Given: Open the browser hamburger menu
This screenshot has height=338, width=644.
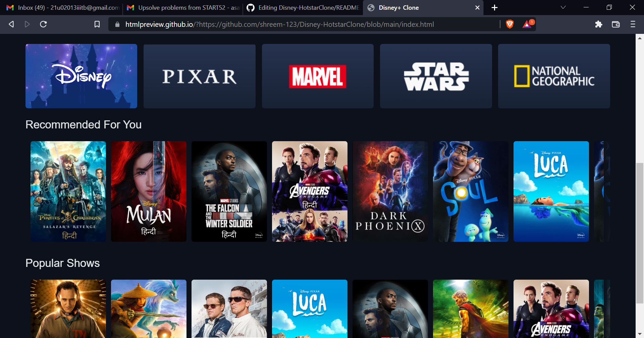Looking at the screenshot, I should pyautogui.click(x=633, y=24).
